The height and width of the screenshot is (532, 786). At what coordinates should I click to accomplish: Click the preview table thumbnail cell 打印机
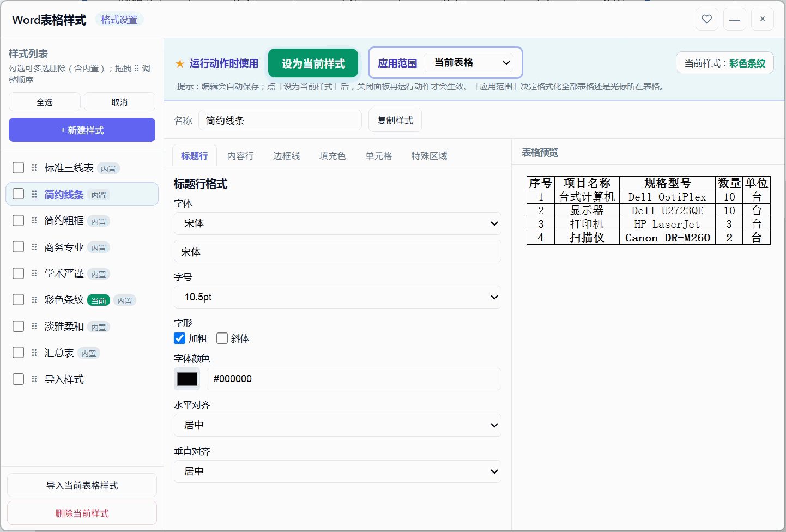coord(587,224)
